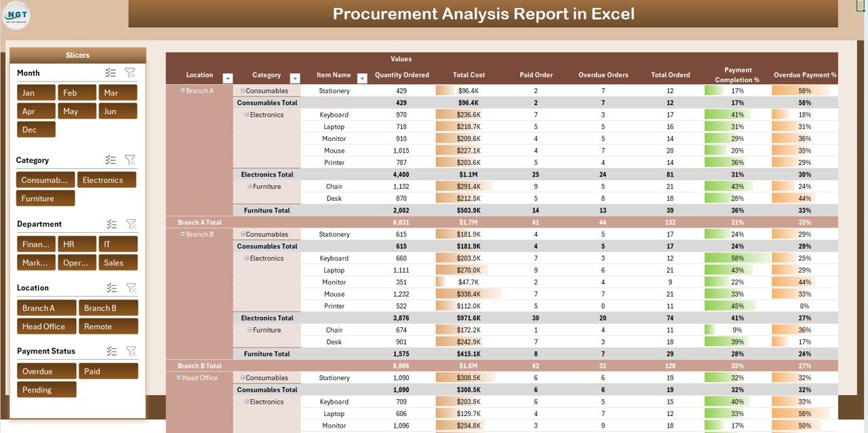This screenshot has width=868, height=433.
Task: Select the Branch A Total row label
Action: [199, 222]
